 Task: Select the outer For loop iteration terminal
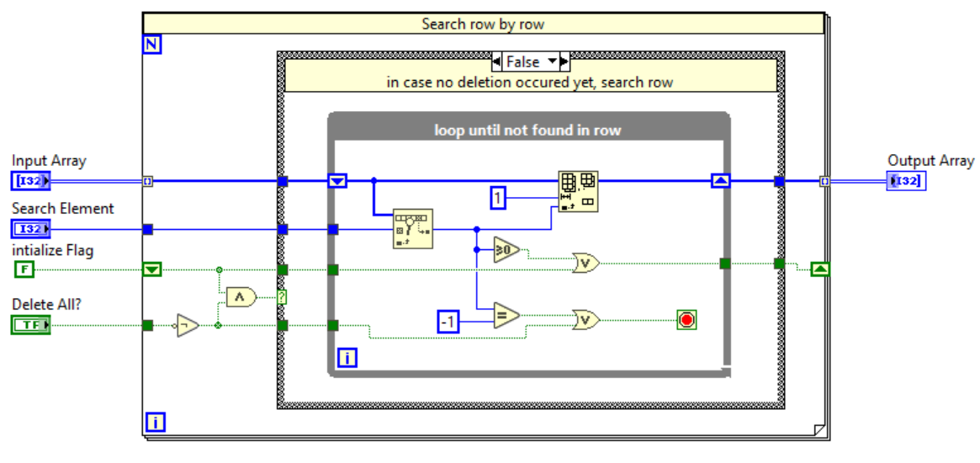pos(156,423)
